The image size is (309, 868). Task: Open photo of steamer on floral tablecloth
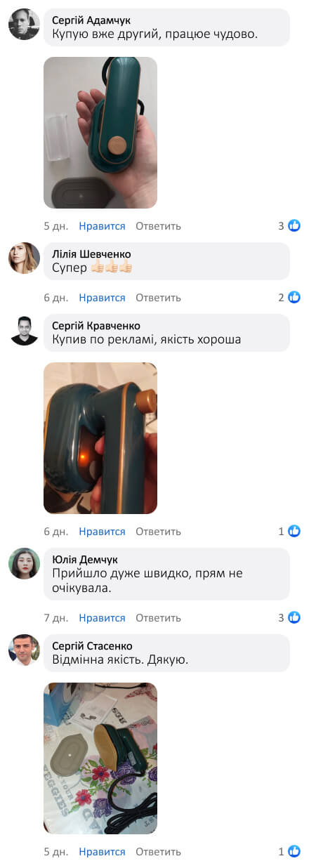pos(100,758)
